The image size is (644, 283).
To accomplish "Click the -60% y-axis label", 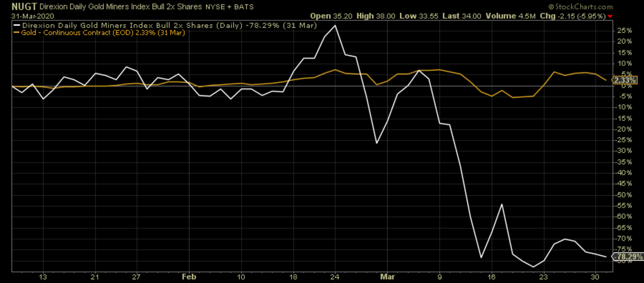I will coord(623,217).
